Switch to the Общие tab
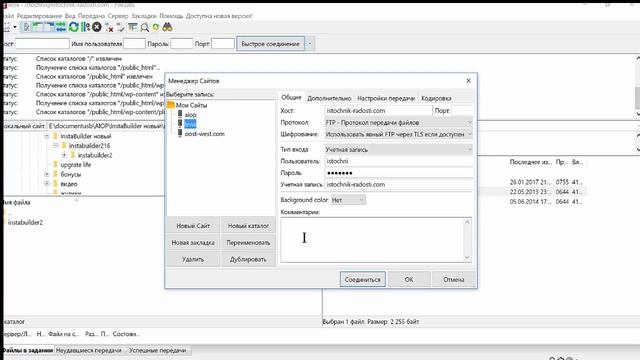This screenshot has width=640, height=360. [291, 98]
